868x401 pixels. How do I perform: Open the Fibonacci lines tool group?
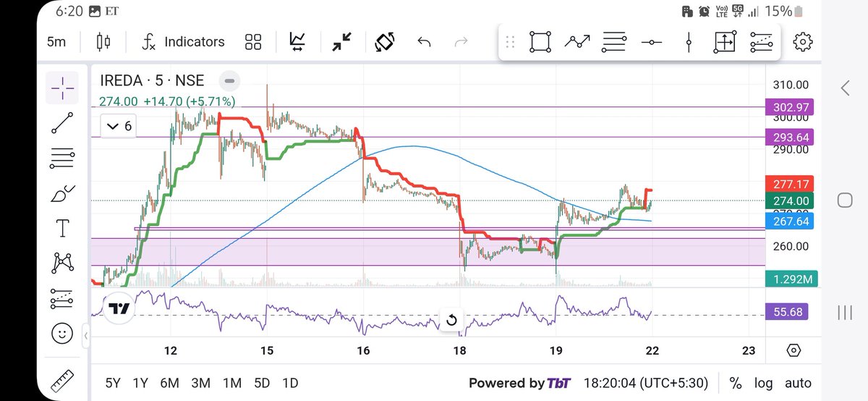coord(63,159)
